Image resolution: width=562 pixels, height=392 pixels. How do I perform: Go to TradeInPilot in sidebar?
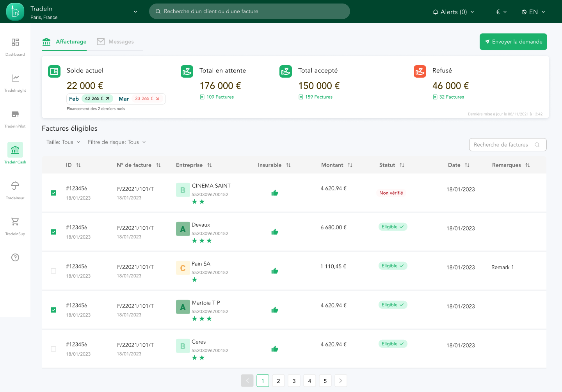click(x=15, y=114)
